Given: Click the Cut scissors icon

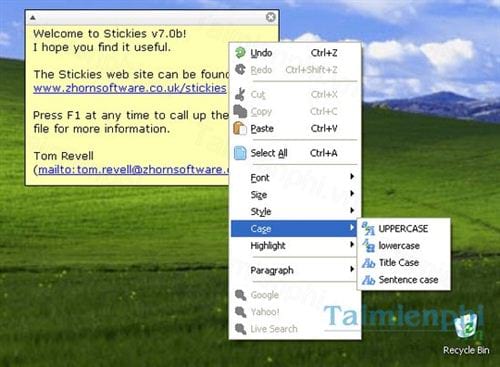Looking at the screenshot, I should tap(240, 94).
